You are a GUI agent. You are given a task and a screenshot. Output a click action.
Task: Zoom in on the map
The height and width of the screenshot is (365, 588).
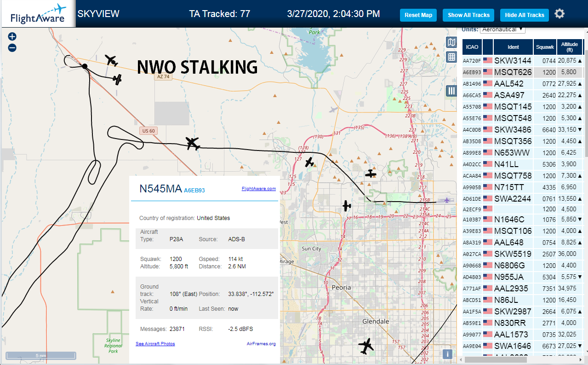pos(12,37)
